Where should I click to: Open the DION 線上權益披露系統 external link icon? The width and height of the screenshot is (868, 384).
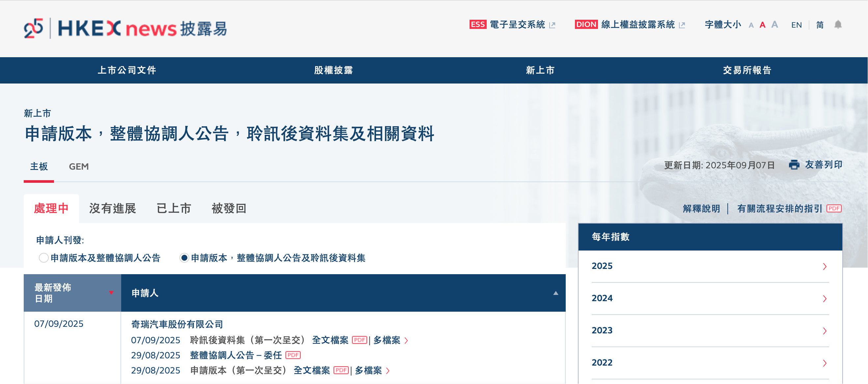(682, 25)
